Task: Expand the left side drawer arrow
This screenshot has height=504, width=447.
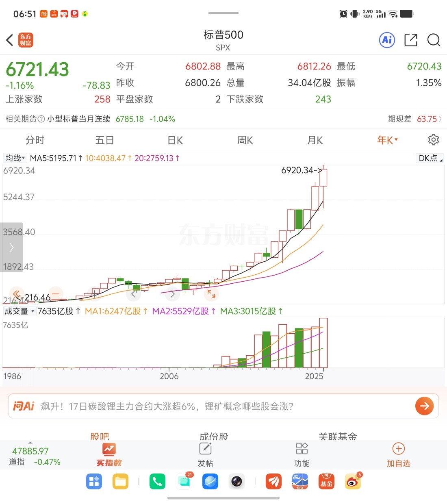Action: click(x=11, y=247)
